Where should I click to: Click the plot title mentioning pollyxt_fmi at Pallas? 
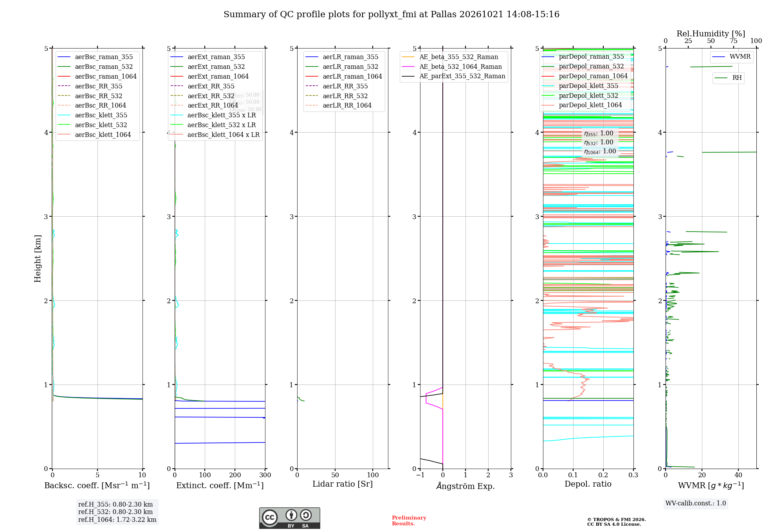point(391,14)
